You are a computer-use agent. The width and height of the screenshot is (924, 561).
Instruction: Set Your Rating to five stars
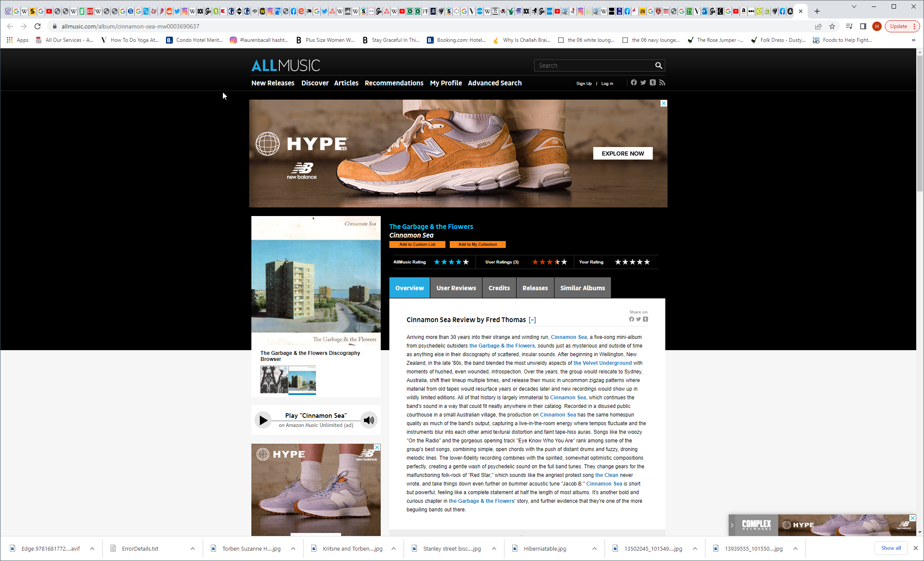pyautogui.click(x=647, y=262)
